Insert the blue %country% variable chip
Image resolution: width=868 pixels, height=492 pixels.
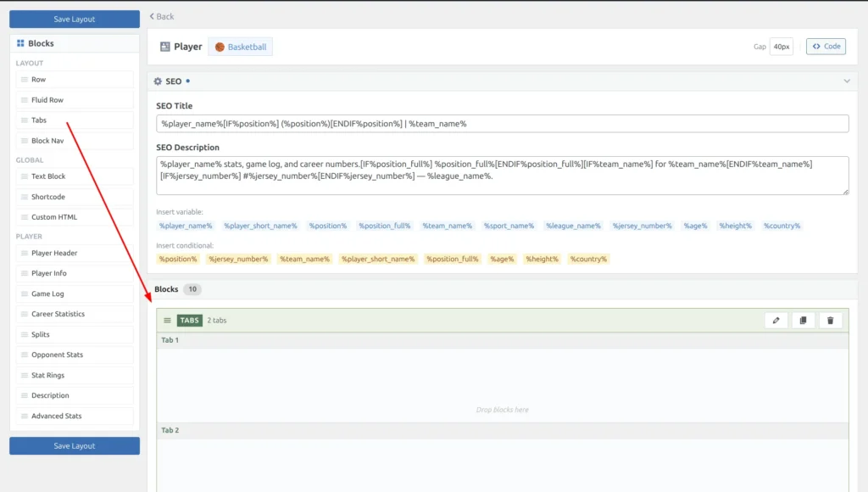(x=782, y=226)
